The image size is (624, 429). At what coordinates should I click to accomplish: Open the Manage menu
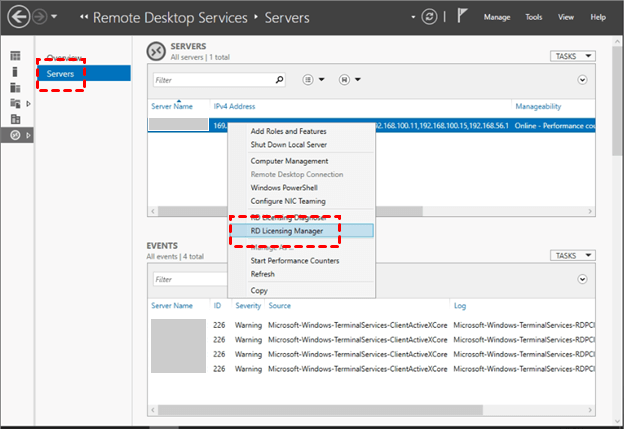497,17
